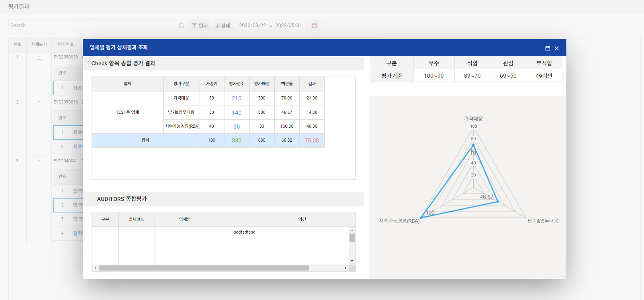Click the search magnifier icon
The image size is (644, 300).
pos(181,25)
